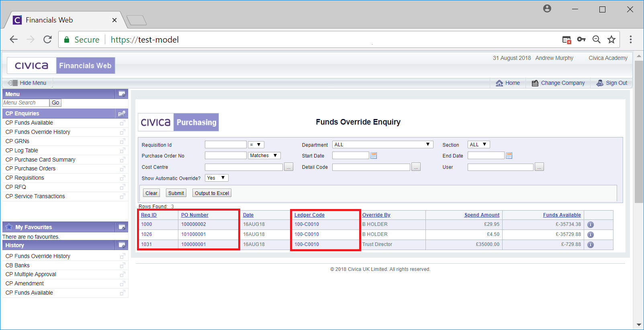644x330 pixels.
Task: Open CP Requisitions in new window icon
Action: (123, 178)
